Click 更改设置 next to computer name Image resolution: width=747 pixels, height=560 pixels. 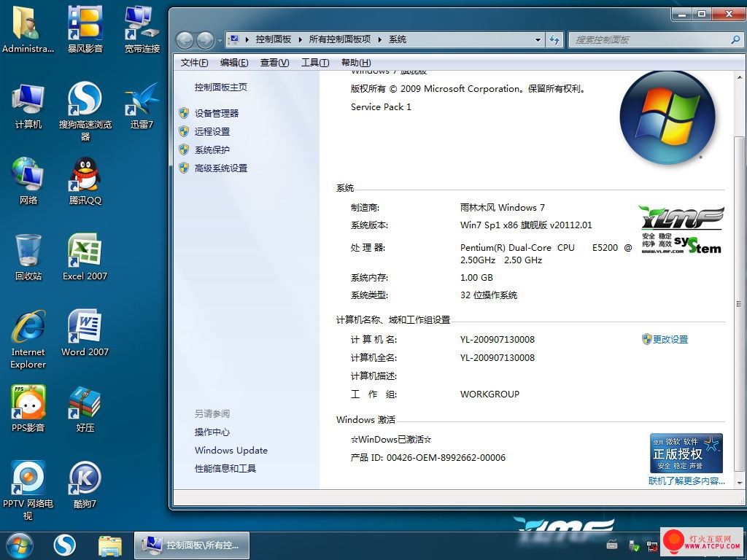tap(670, 340)
